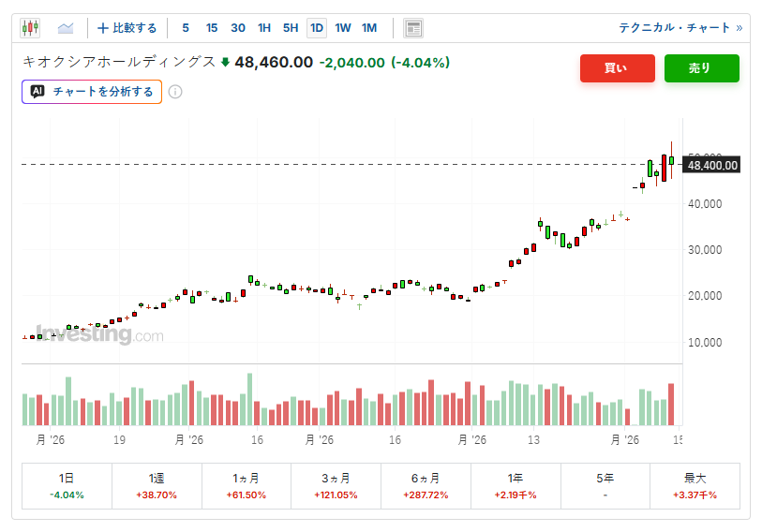Image resolution: width=762 pixels, height=532 pixels.
Task: Choose the 1H interval
Action: [264, 28]
